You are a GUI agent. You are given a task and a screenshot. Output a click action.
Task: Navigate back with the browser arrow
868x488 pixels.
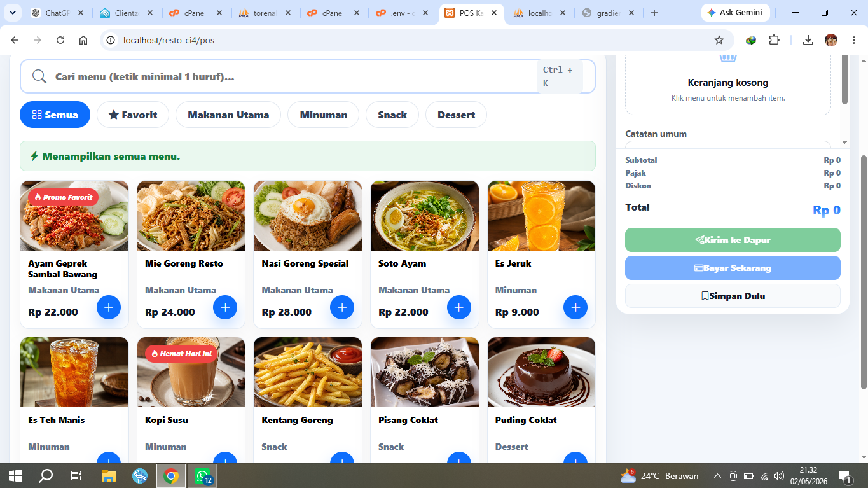(15, 40)
